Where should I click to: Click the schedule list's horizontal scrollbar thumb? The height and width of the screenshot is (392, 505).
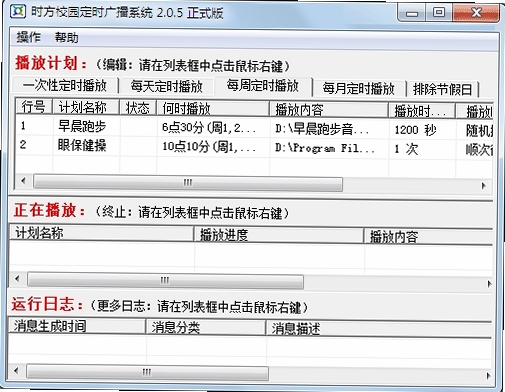coord(188,183)
